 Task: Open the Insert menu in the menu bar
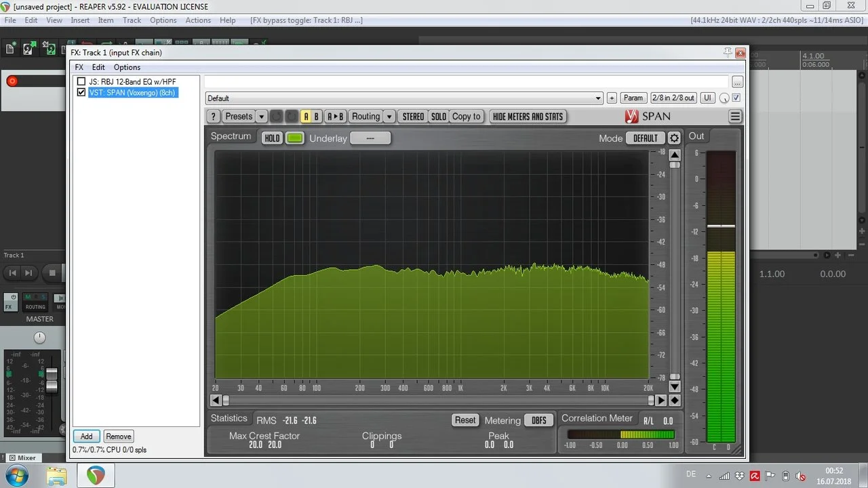(80, 20)
